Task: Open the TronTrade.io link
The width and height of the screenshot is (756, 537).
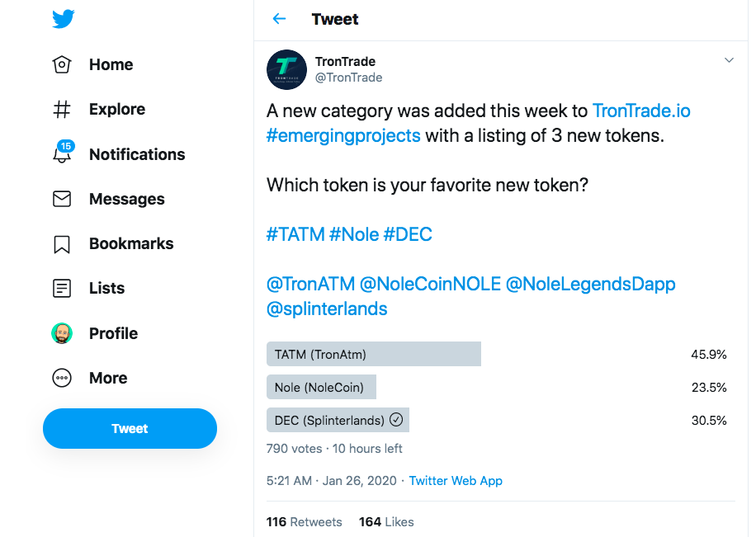Action: click(641, 111)
